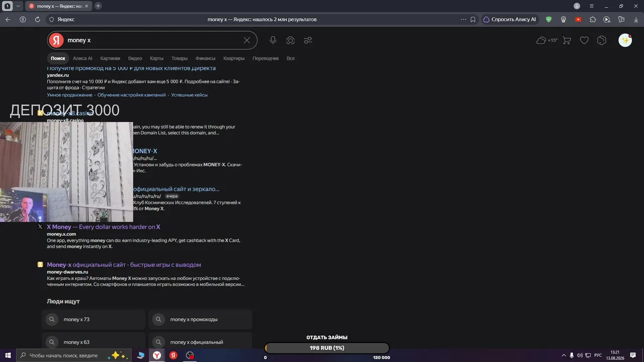
Task: Open 'X Money — Every dollar works harder' result
Action: pos(104,227)
